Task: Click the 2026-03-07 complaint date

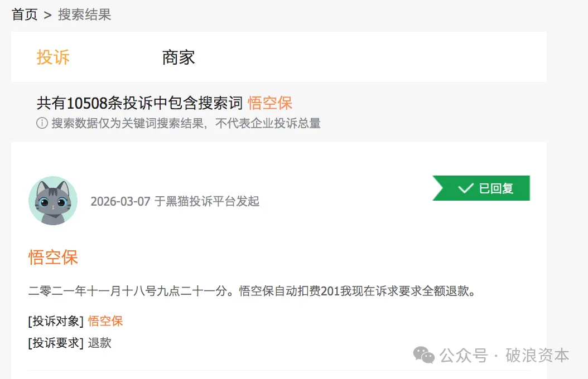Action: (121, 201)
